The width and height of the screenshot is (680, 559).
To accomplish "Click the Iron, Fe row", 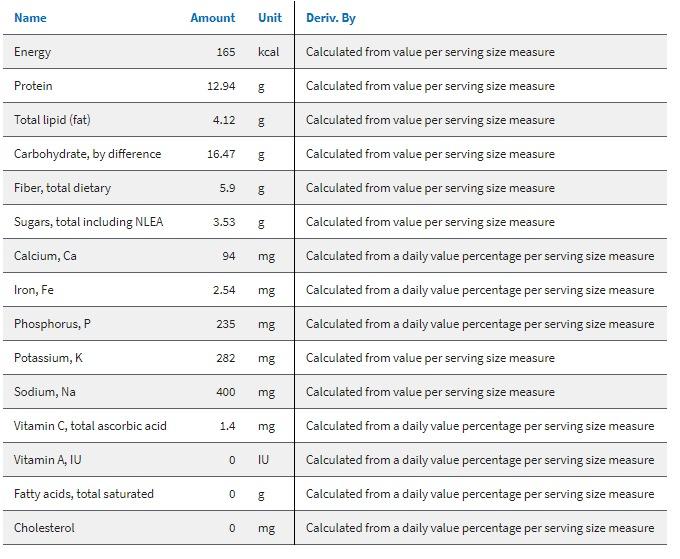I will click(34, 290).
